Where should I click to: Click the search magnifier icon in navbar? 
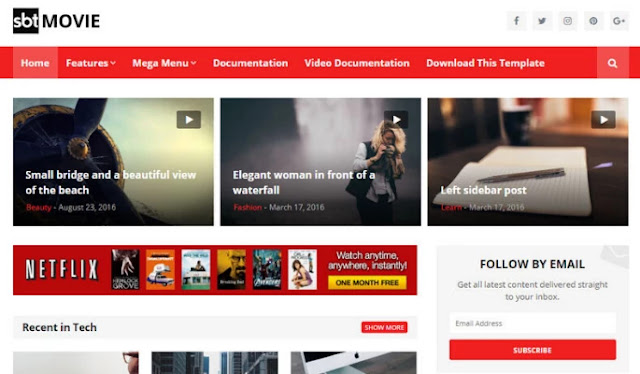613,63
